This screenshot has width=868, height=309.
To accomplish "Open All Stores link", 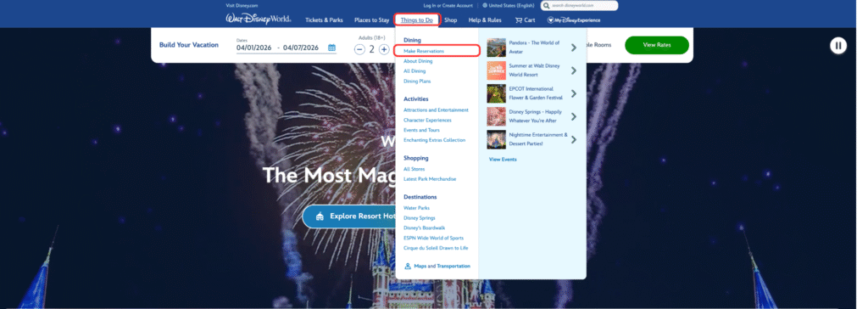I will point(414,169).
